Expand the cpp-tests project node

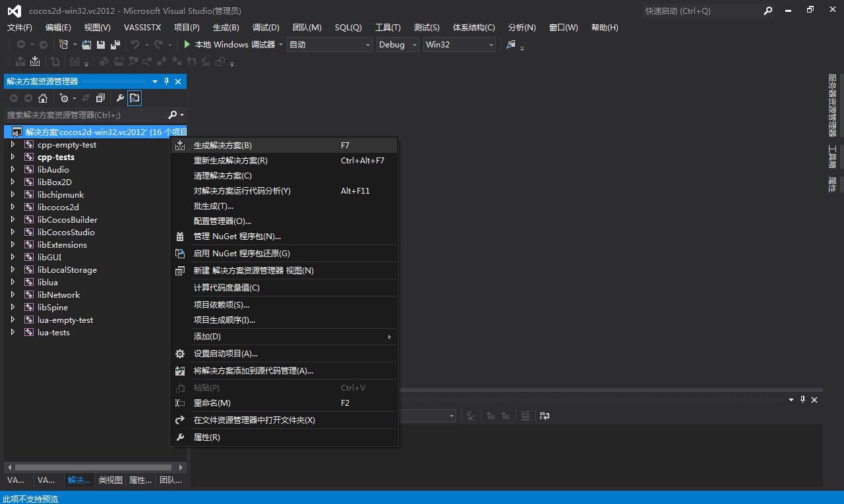13,157
